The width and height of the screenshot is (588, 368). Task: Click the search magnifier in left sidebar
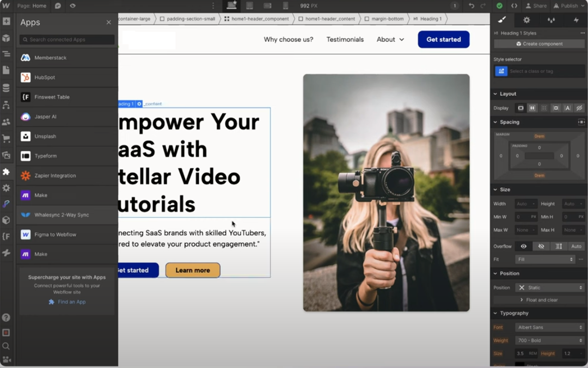point(6,346)
